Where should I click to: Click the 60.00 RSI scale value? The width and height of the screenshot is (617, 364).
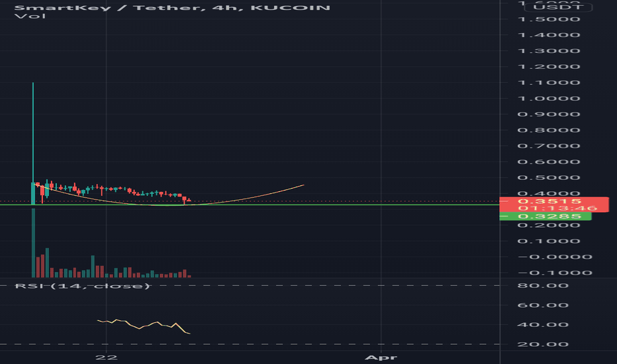[543, 305]
